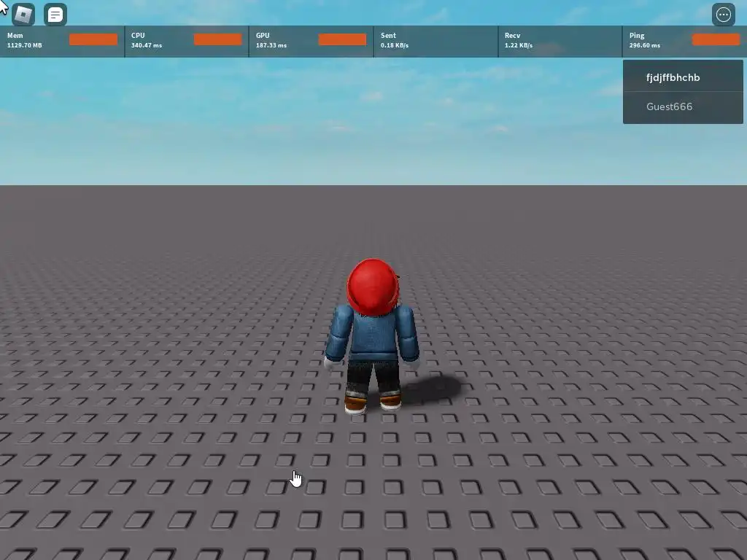The image size is (747, 560).
Task: Click the 340.47 ms CPU value
Action: (147, 45)
